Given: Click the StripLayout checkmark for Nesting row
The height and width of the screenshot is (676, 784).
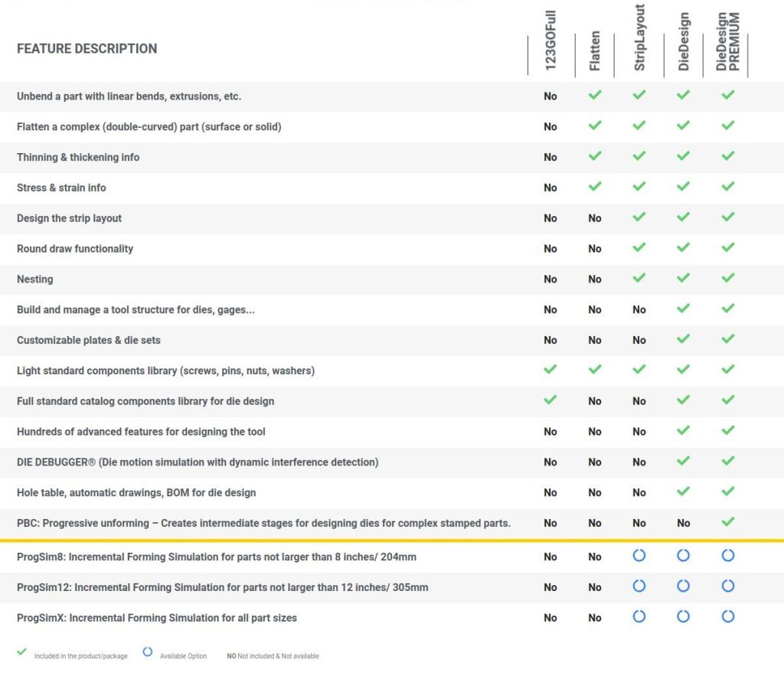Looking at the screenshot, I should (639, 278).
